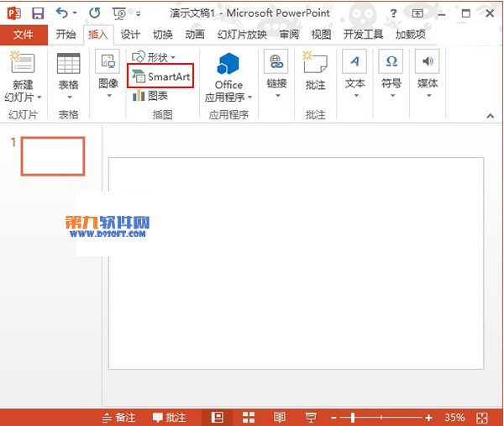Switch to Normal view in status bar

coord(218,418)
